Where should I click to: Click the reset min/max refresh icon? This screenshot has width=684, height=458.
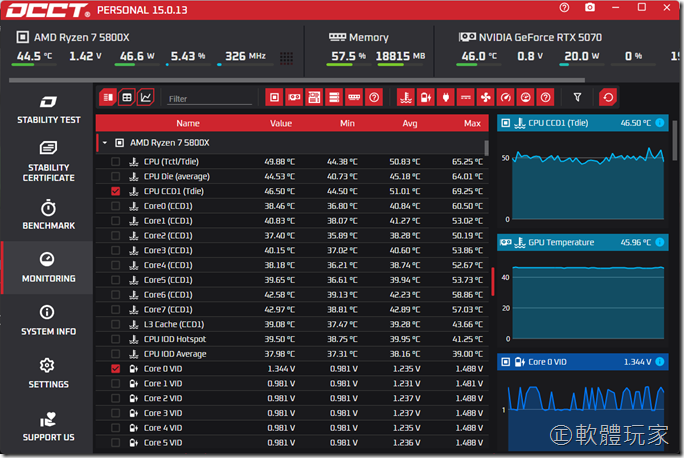tap(607, 97)
